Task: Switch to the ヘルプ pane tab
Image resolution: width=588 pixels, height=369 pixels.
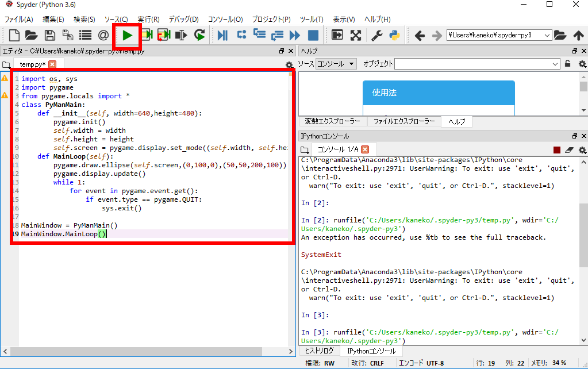Action: (456, 121)
